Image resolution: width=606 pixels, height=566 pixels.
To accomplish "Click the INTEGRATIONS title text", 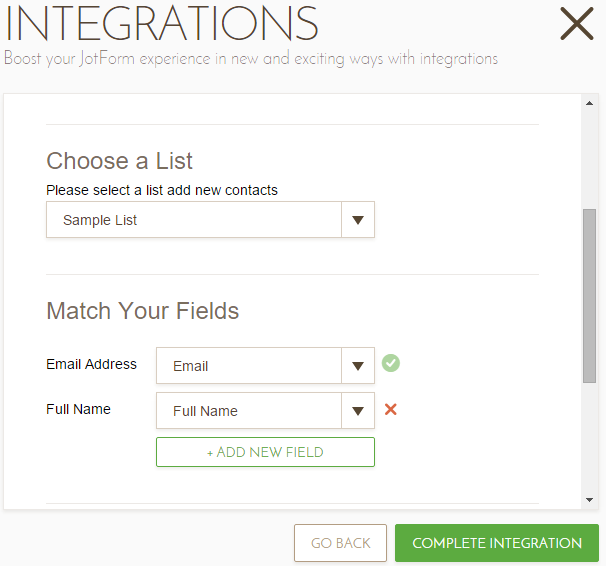I will [161, 23].
